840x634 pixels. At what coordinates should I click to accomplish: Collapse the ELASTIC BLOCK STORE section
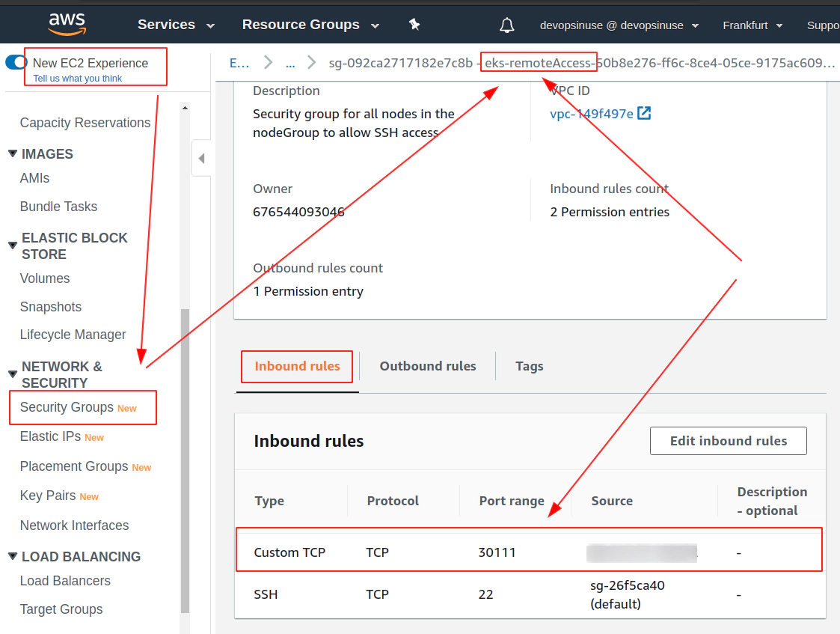click(13, 246)
